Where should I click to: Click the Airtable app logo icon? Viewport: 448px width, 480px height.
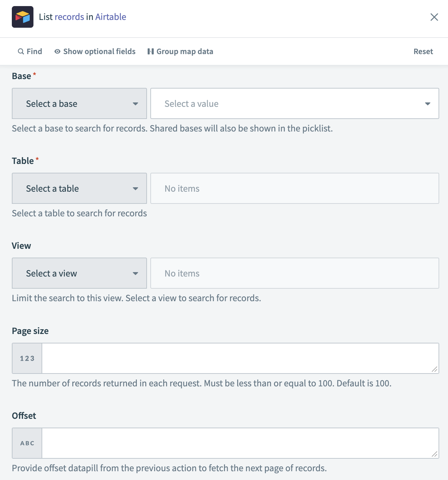coord(23,17)
